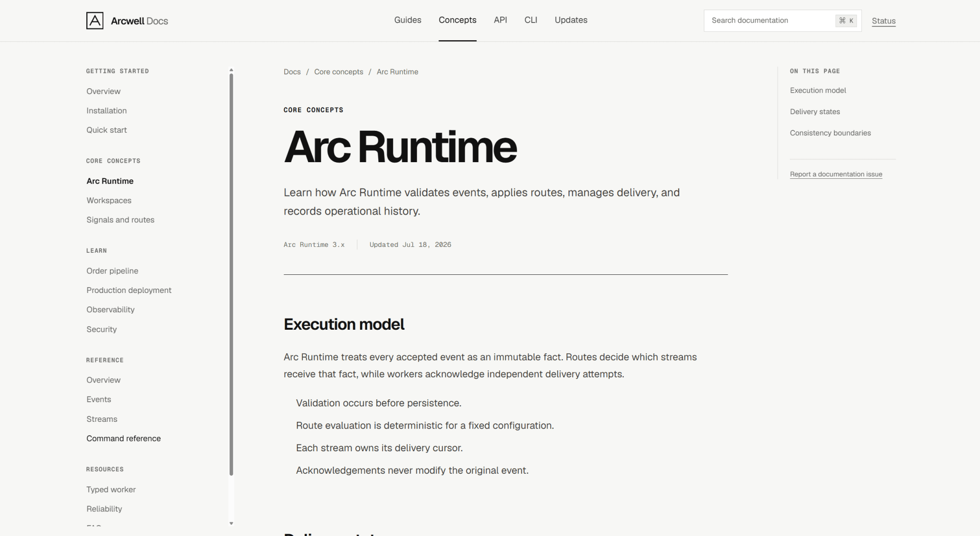Open Command reference

pyautogui.click(x=123, y=439)
